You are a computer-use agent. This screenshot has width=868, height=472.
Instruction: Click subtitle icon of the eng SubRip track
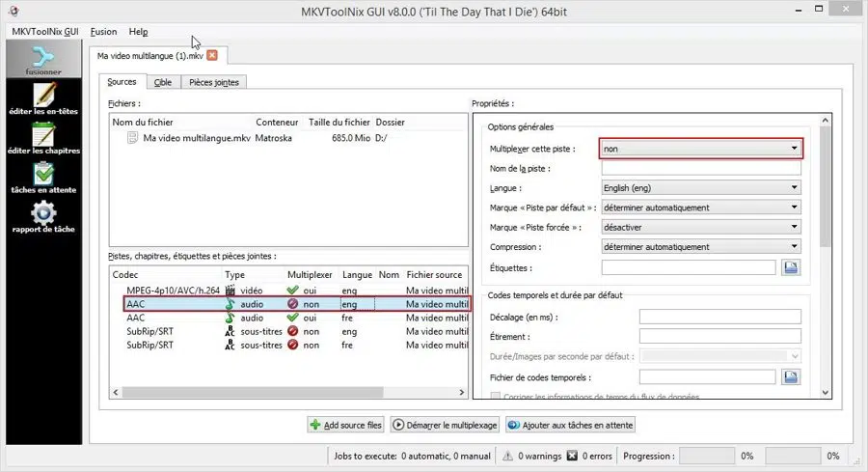231,331
